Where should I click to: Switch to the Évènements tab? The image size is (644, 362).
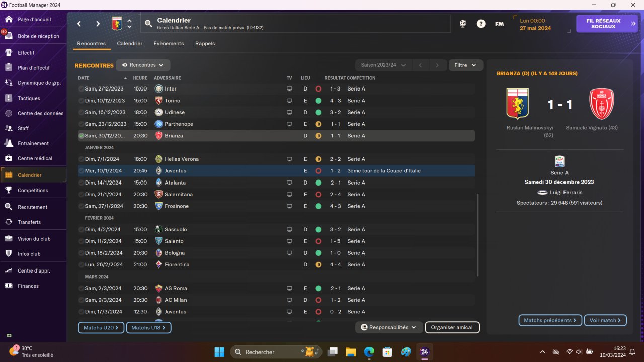(169, 44)
